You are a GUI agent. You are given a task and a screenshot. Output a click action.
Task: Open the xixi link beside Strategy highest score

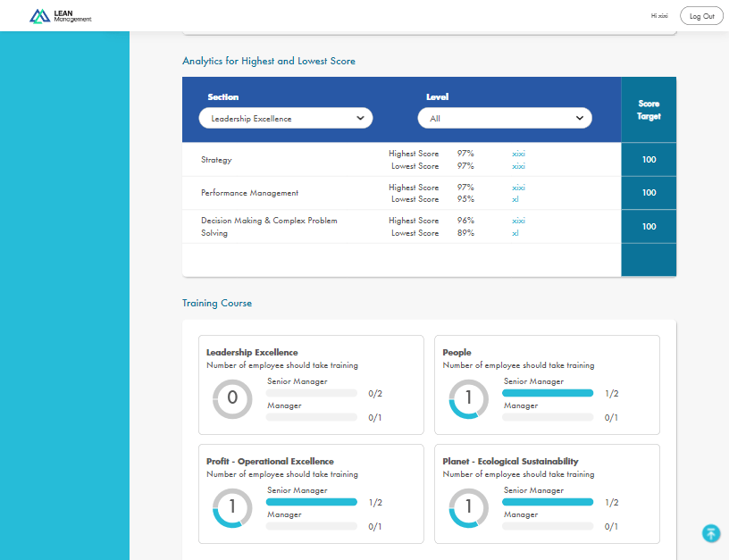[518, 153]
